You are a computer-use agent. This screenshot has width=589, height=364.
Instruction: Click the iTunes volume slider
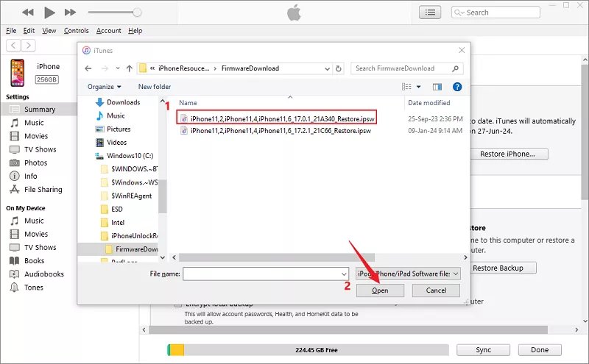coord(115,13)
